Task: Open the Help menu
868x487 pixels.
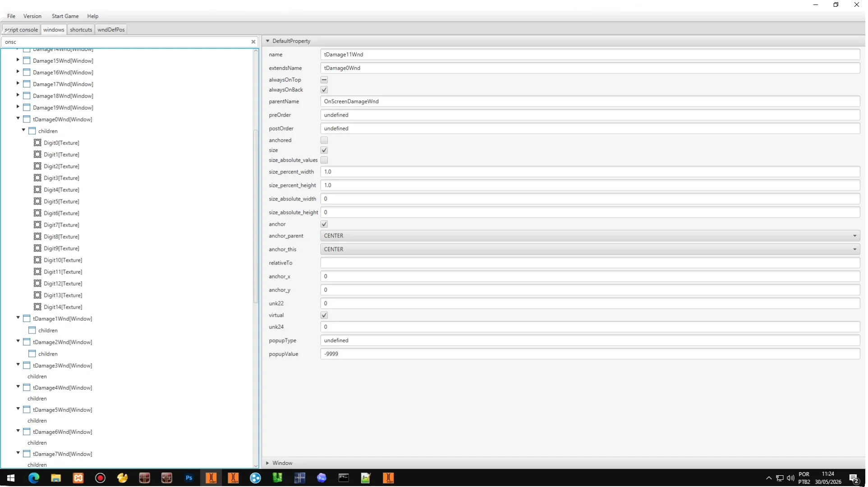Action: click(93, 16)
